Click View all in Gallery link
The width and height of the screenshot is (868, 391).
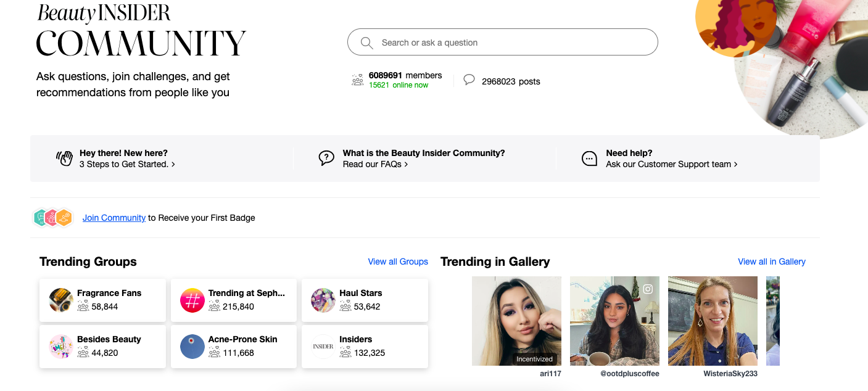pos(772,261)
